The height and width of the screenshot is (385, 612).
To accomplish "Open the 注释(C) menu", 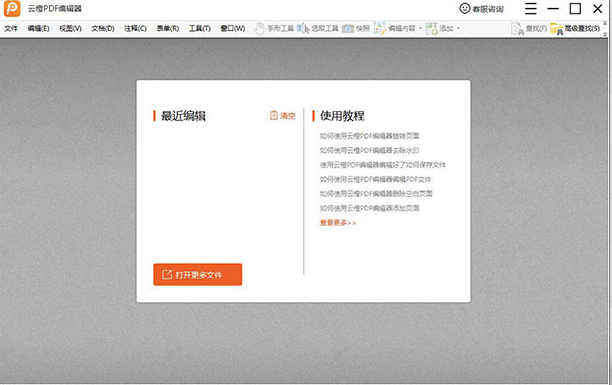I will pyautogui.click(x=135, y=29).
